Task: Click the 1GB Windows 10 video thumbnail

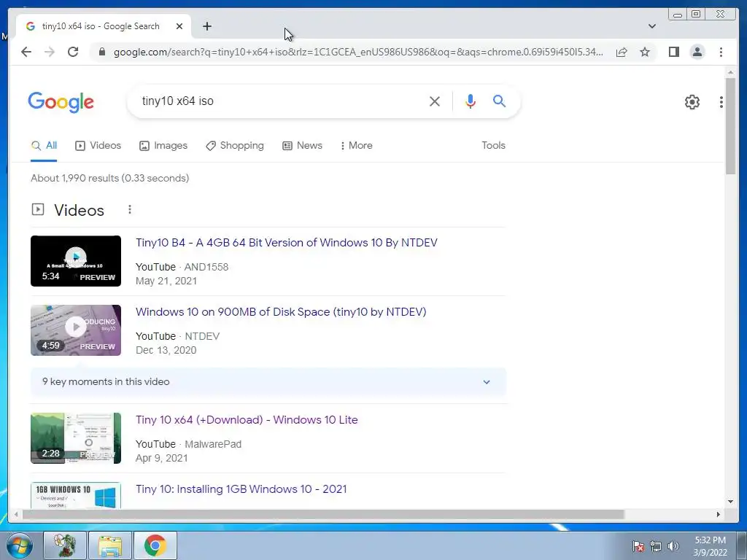Action: pos(76,495)
